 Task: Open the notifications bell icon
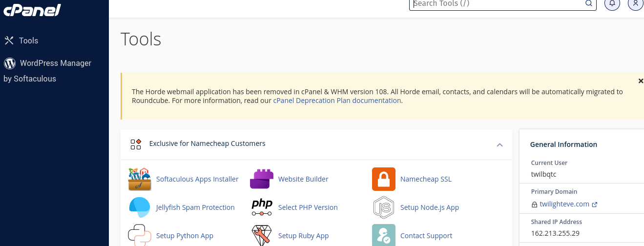pos(612,4)
